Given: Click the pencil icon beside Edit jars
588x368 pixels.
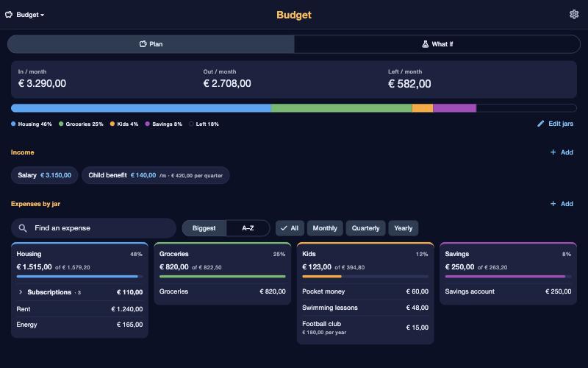Looking at the screenshot, I should click(540, 124).
